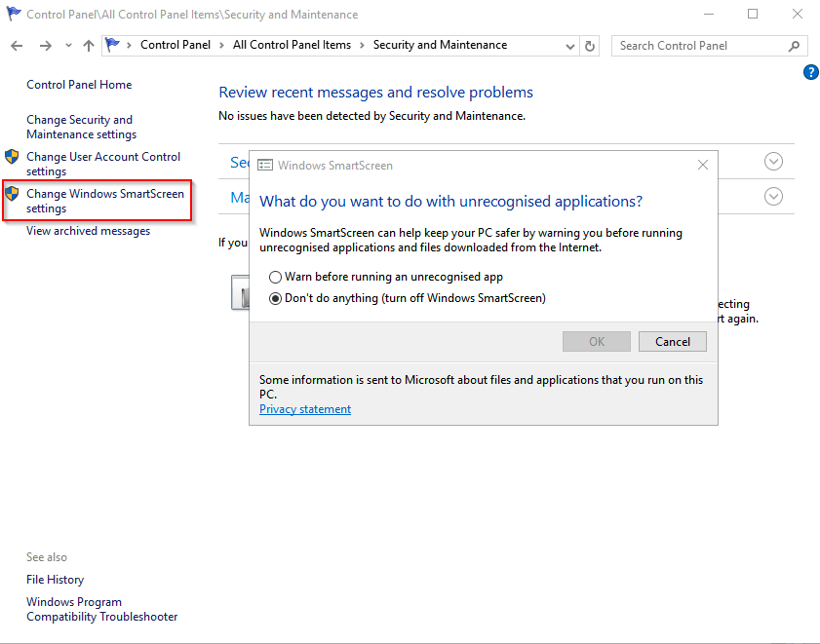Select All Control Panel Items breadcrumb
Image resolution: width=820 pixels, height=644 pixels.
(292, 45)
